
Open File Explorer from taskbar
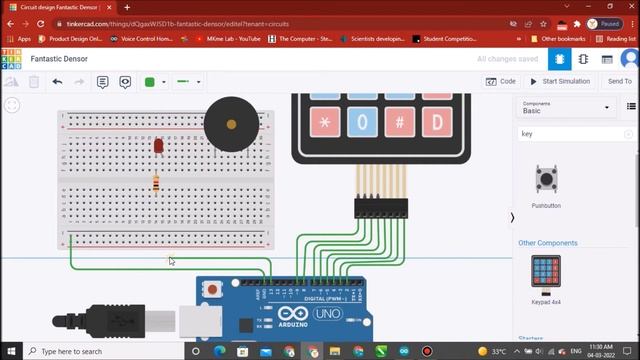(335, 351)
